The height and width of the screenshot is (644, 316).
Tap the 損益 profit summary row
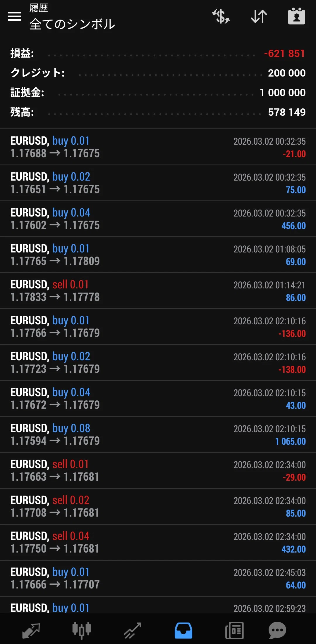pos(158,53)
